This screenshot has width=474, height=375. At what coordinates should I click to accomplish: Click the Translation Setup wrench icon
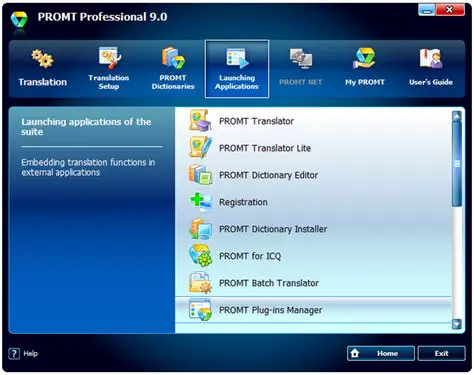[110, 58]
